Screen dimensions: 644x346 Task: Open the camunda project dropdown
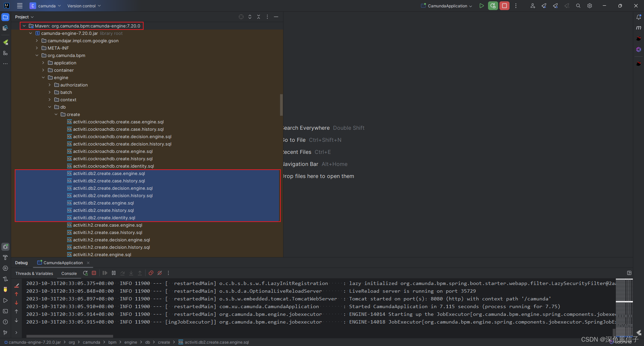pyautogui.click(x=46, y=6)
